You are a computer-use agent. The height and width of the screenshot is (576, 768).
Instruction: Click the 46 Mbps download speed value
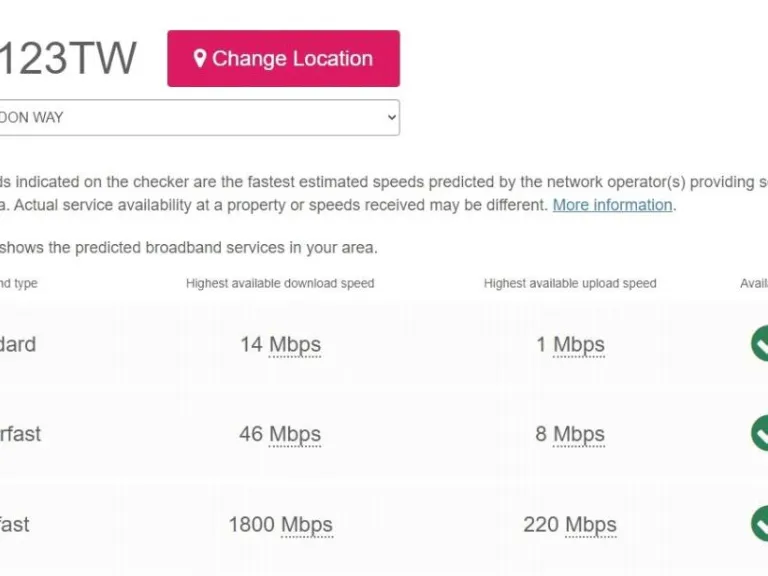pos(280,435)
